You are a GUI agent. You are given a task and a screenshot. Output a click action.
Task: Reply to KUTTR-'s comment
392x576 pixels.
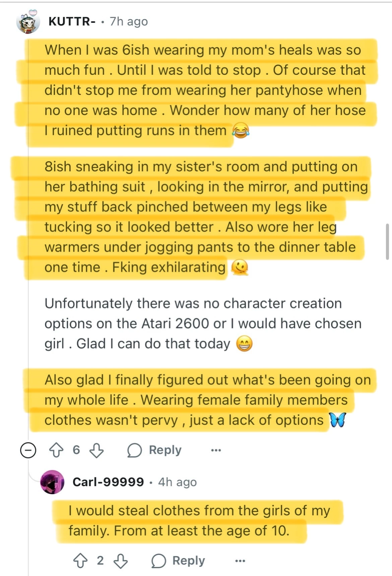click(x=165, y=450)
